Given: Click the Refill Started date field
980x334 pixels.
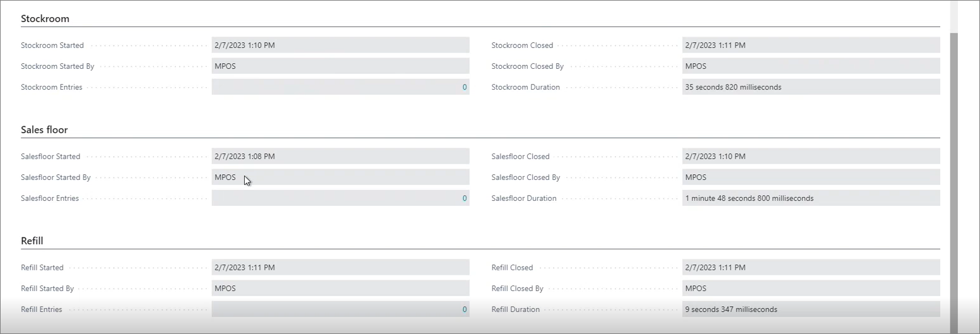Looking at the screenshot, I should click(341, 268).
